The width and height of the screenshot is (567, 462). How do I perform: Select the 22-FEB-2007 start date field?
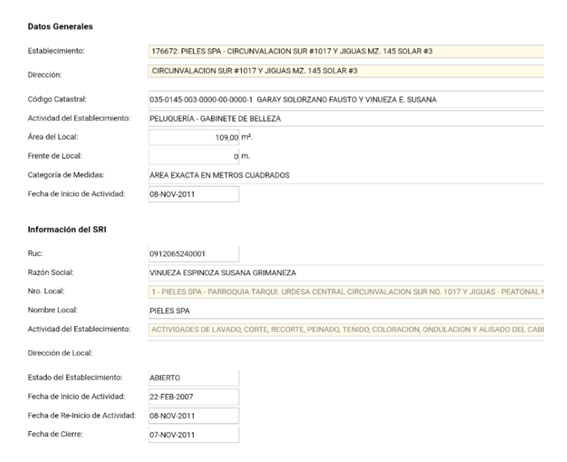coord(194,397)
